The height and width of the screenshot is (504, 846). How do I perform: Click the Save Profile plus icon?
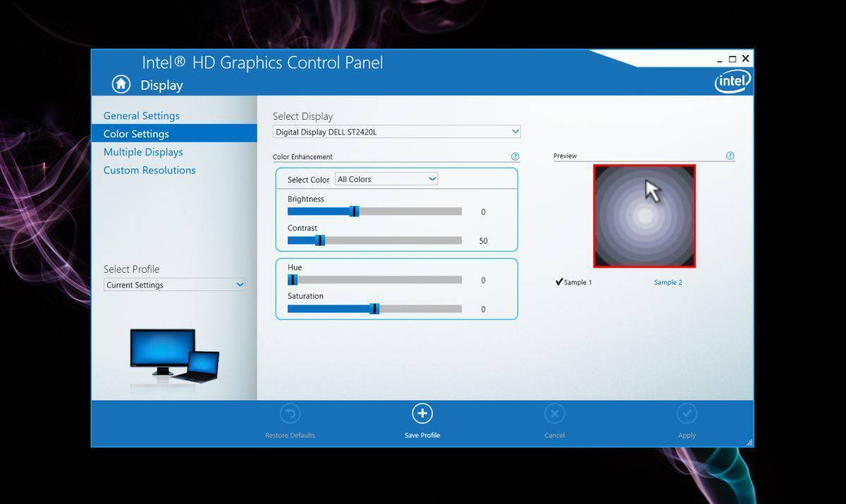tap(422, 413)
